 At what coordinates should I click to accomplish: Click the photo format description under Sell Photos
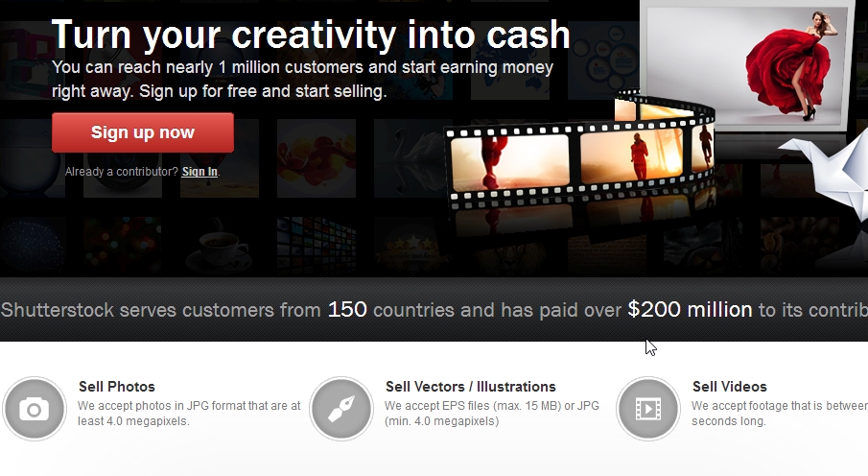[189, 414]
